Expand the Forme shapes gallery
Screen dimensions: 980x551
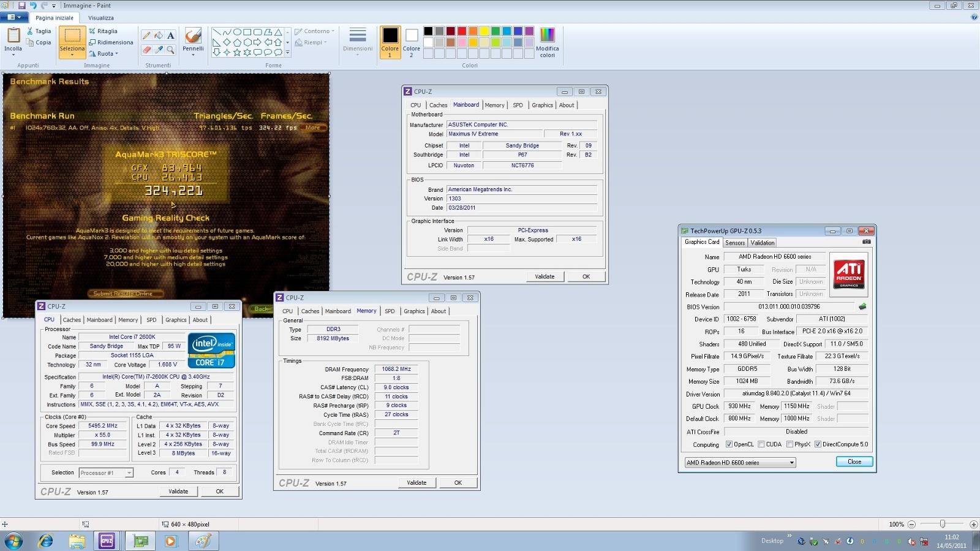pos(288,53)
